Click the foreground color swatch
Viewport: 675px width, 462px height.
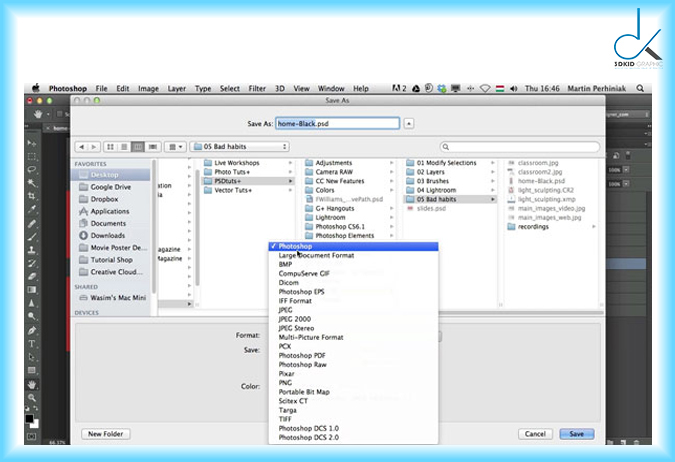pyautogui.click(x=29, y=418)
